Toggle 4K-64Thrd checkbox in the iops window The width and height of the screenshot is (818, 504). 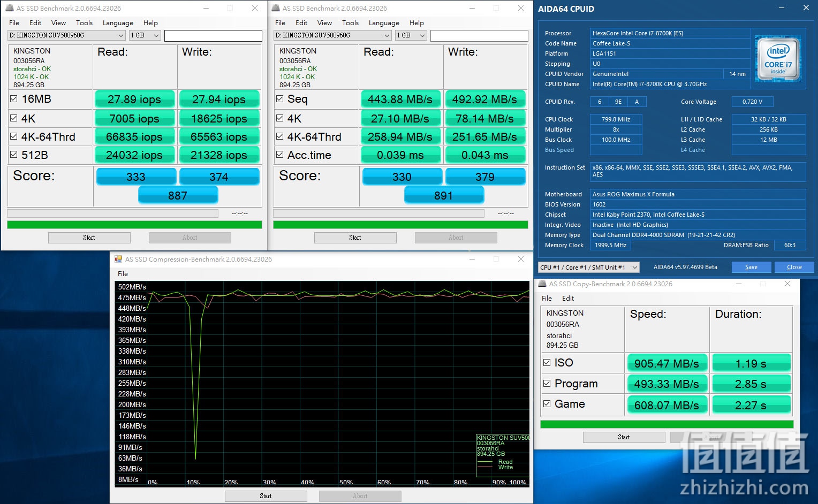[14, 136]
